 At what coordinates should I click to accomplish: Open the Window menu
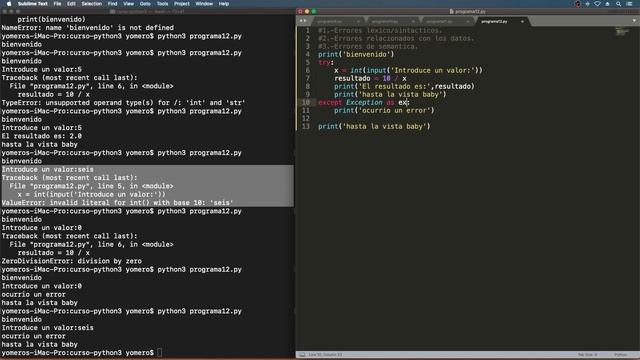coord(204,4)
